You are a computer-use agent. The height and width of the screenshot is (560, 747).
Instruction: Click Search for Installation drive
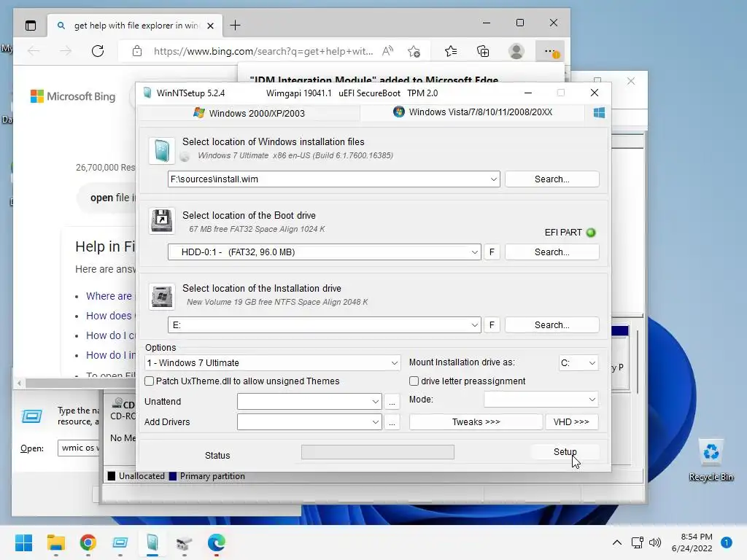551,324
